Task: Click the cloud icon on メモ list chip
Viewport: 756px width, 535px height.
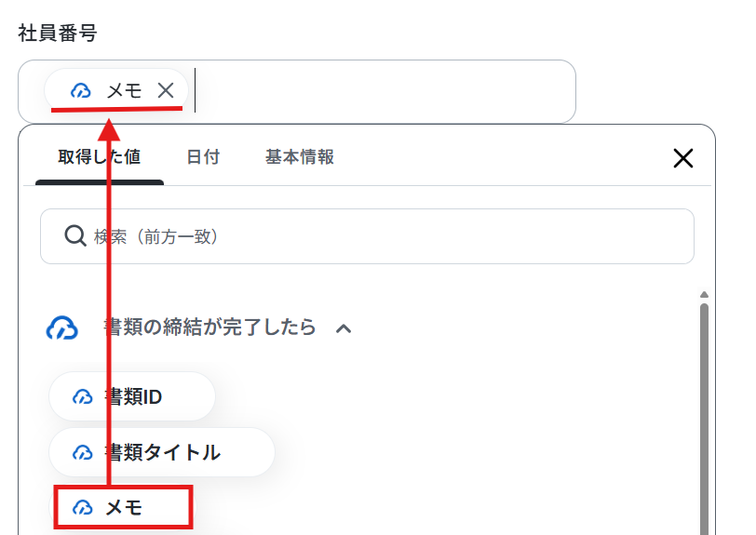Action: pos(83,507)
